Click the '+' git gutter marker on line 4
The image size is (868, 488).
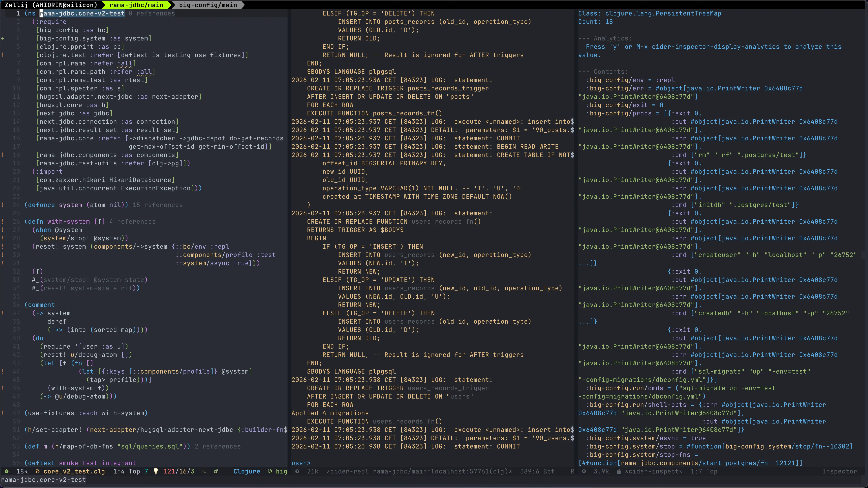coord(3,38)
